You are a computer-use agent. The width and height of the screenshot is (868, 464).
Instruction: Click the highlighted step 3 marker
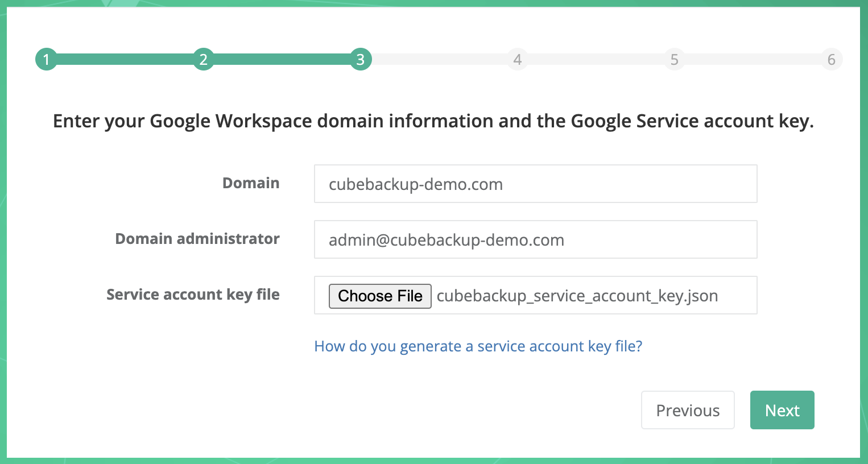click(360, 59)
